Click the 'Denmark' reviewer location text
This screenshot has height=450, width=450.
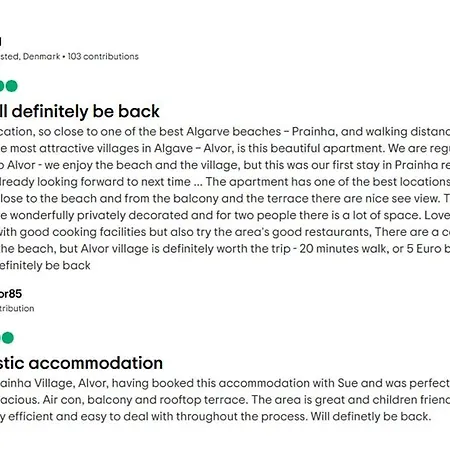[41, 56]
